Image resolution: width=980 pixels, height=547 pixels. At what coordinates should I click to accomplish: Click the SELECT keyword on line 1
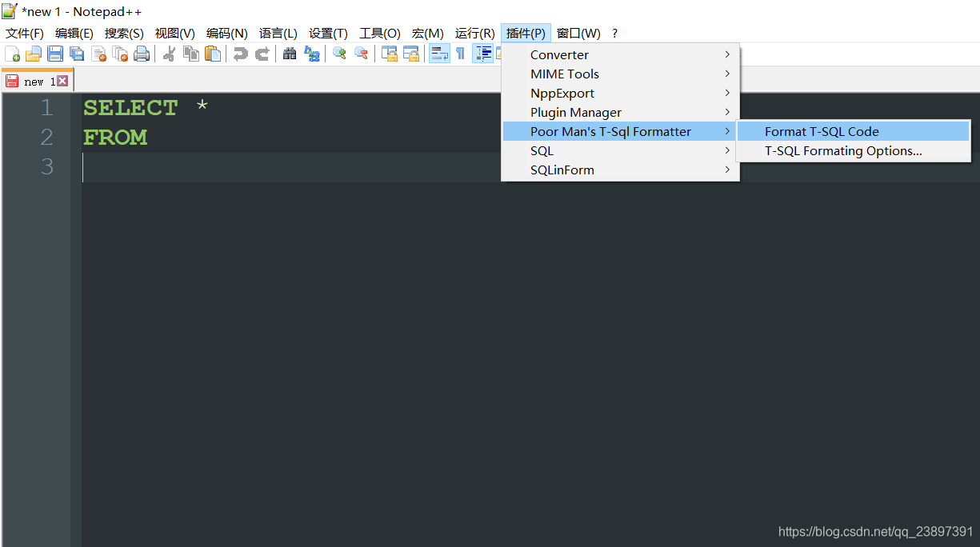(x=130, y=108)
